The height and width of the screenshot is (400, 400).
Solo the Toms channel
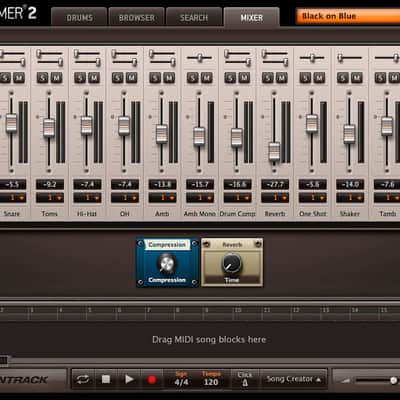click(x=42, y=78)
